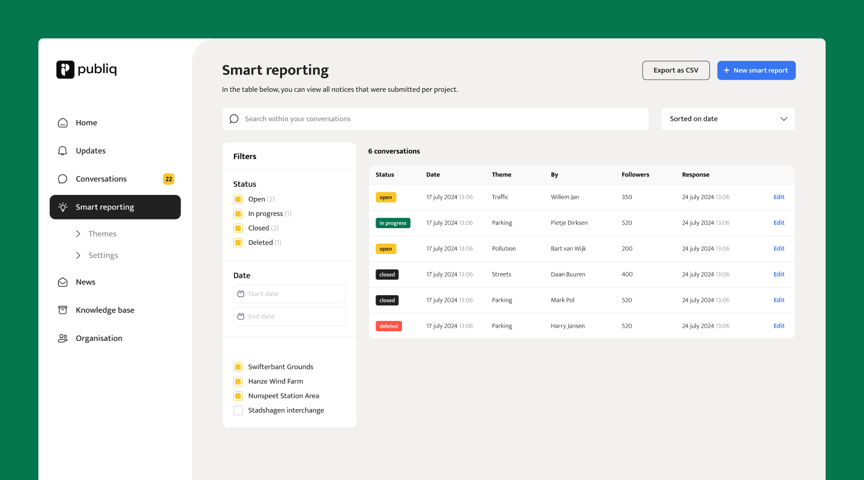Click the 350 followers value
This screenshot has width=864, height=480.
click(x=627, y=197)
